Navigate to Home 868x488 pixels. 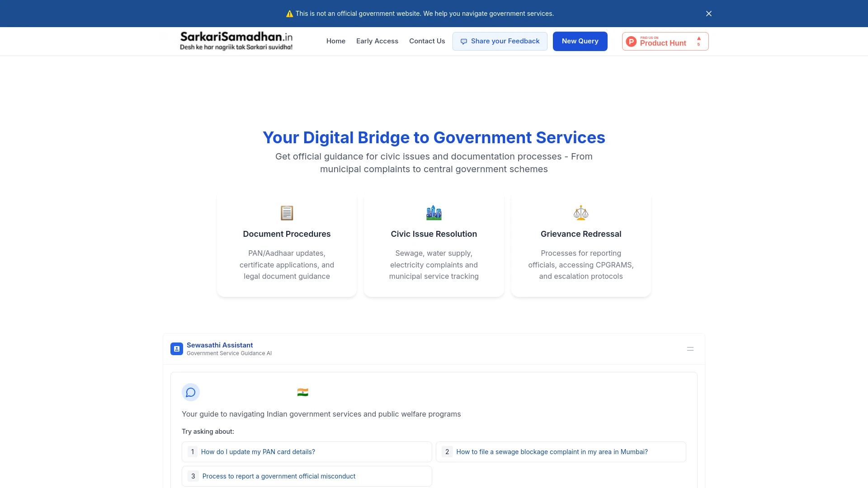[x=335, y=41]
